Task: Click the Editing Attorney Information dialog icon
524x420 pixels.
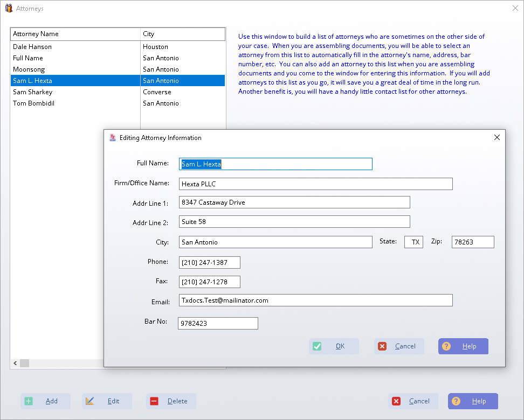Action: [113, 138]
